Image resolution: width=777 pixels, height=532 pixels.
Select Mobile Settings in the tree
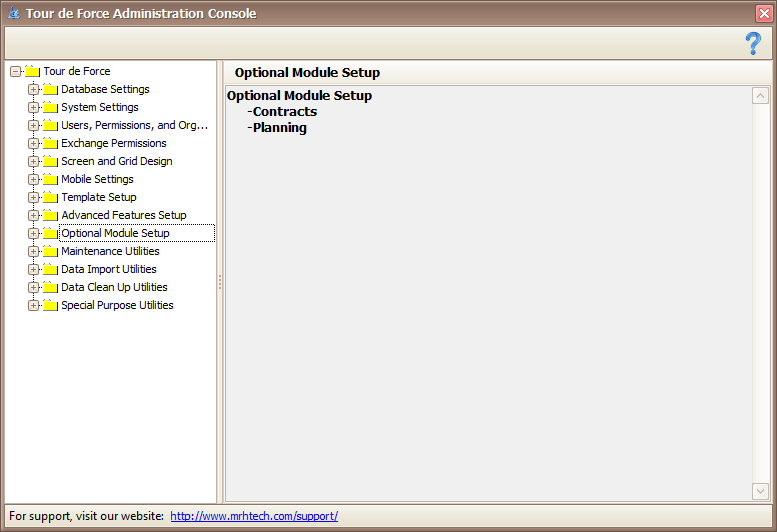tap(97, 179)
